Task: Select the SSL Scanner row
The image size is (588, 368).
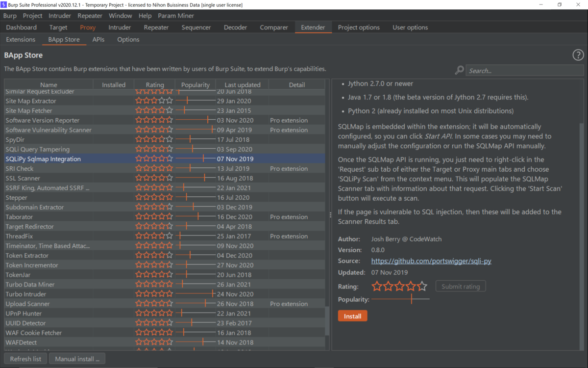Action: (x=165, y=178)
